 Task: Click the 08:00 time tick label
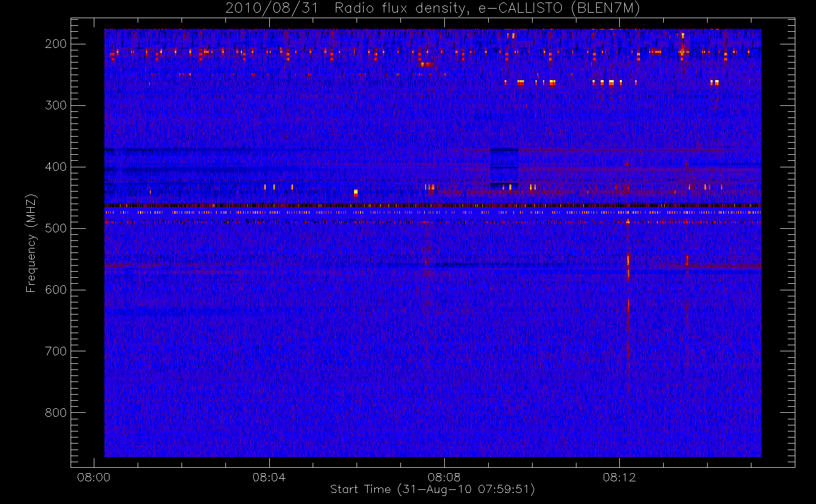[x=94, y=477]
